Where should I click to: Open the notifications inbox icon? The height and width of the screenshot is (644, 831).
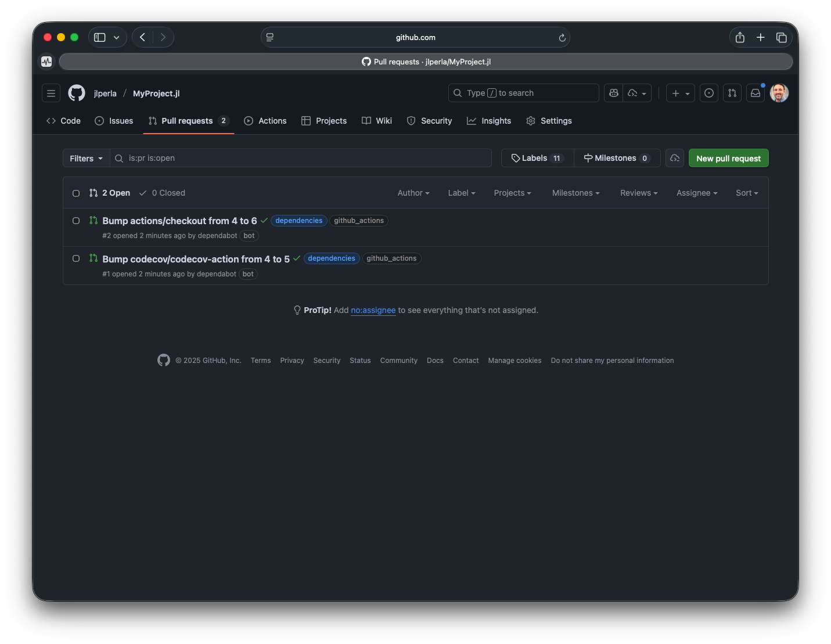[756, 93]
